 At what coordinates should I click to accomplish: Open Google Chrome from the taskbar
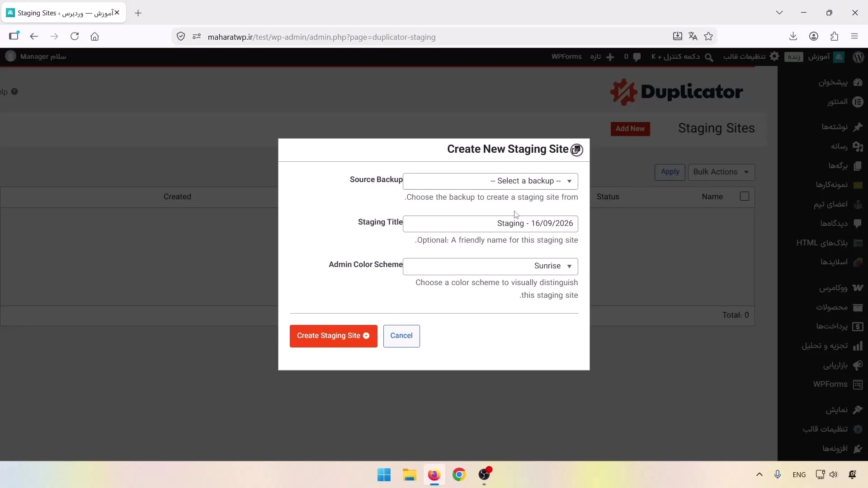[459, 475]
